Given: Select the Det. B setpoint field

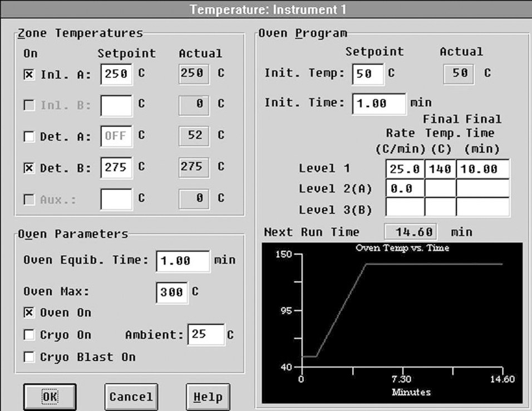Looking at the screenshot, I should coord(116,167).
